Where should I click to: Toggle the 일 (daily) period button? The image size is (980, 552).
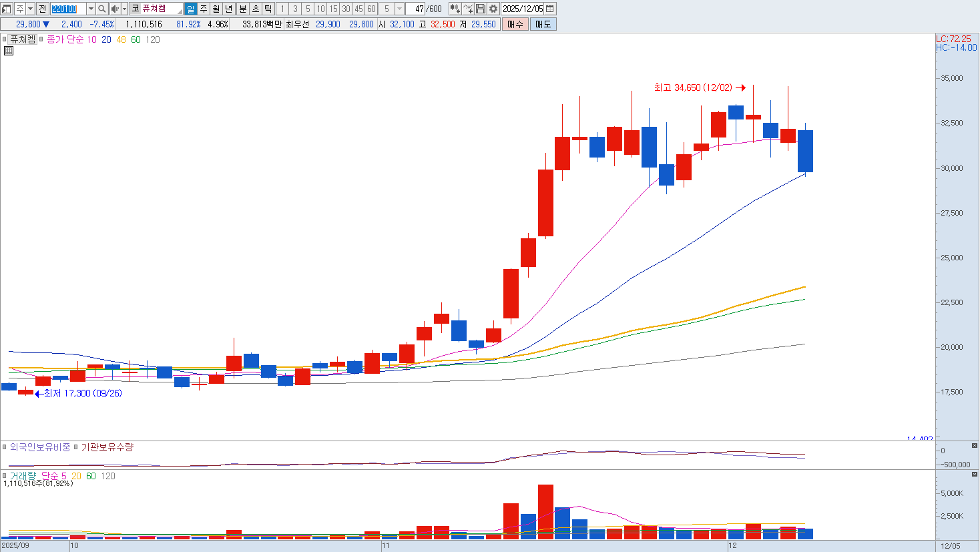[191, 9]
